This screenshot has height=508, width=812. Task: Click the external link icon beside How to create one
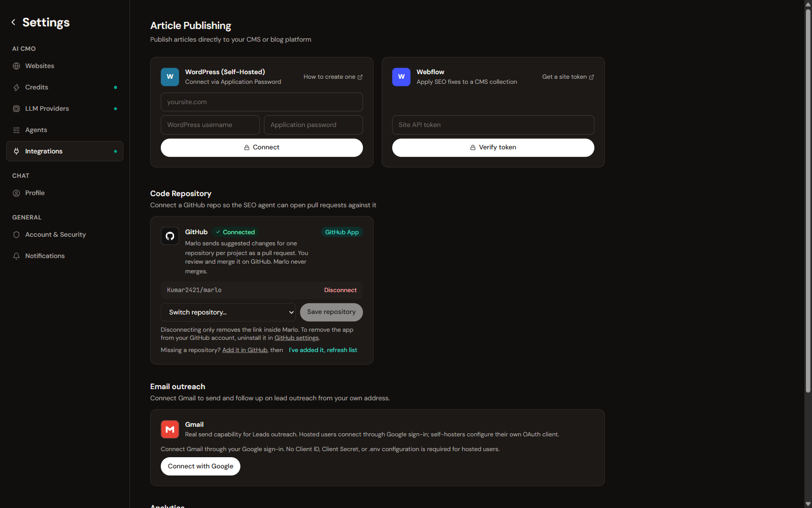[x=360, y=77]
